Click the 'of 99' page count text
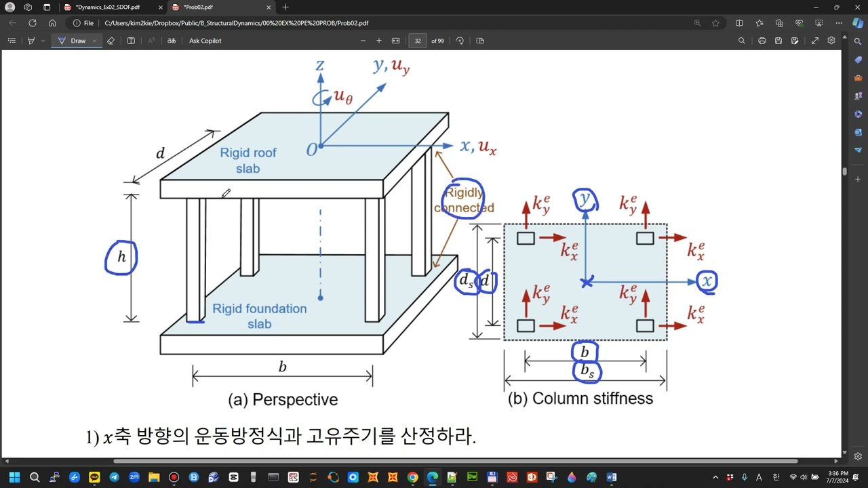Viewport: 868px width, 488px height. click(x=437, y=41)
